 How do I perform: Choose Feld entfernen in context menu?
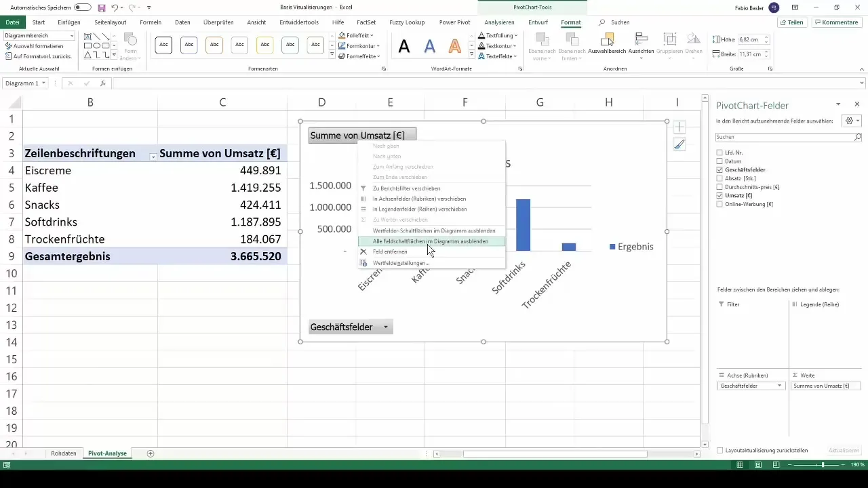[x=390, y=251]
